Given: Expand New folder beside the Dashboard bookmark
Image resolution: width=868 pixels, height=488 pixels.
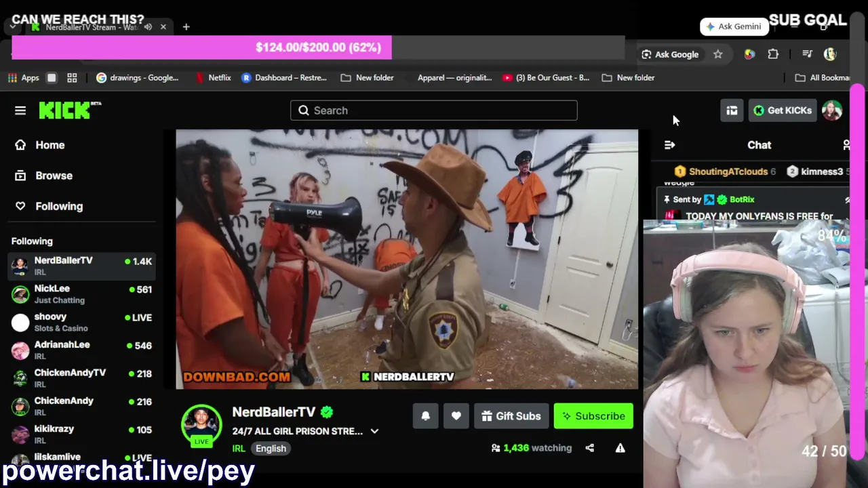Looking at the screenshot, I should tap(368, 78).
